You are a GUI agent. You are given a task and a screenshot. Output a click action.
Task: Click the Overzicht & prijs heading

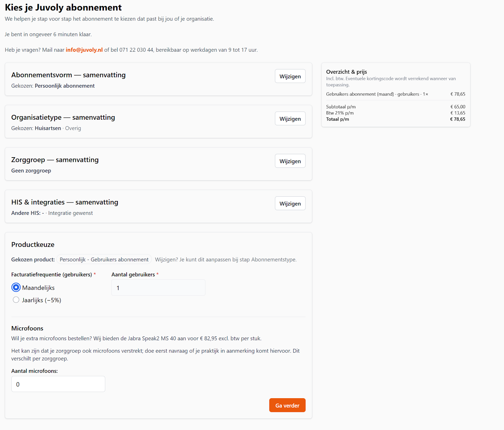pyautogui.click(x=346, y=72)
